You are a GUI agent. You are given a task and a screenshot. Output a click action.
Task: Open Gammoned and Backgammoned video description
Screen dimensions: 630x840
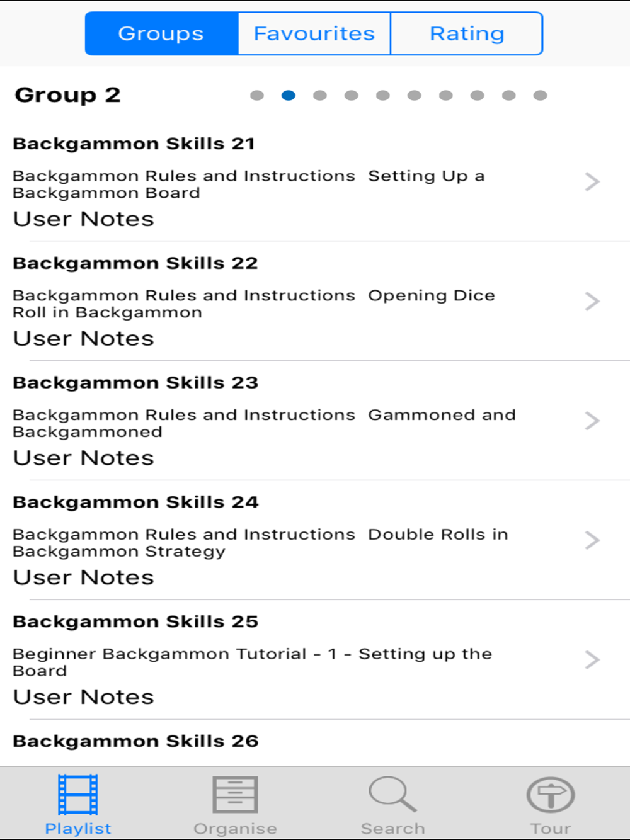pyautogui.click(x=264, y=423)
